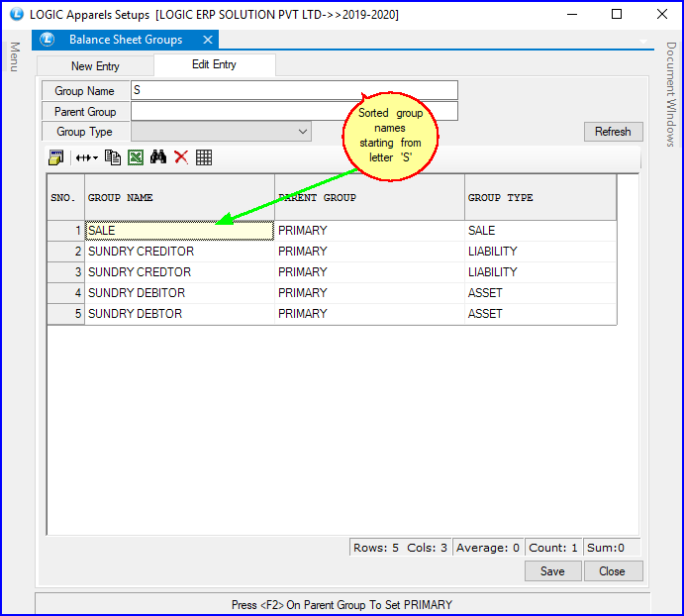Click LIABILITY in the SUNDRY CREDITOR row
Viewport: 684px width, 616px height.
(540, 251)
